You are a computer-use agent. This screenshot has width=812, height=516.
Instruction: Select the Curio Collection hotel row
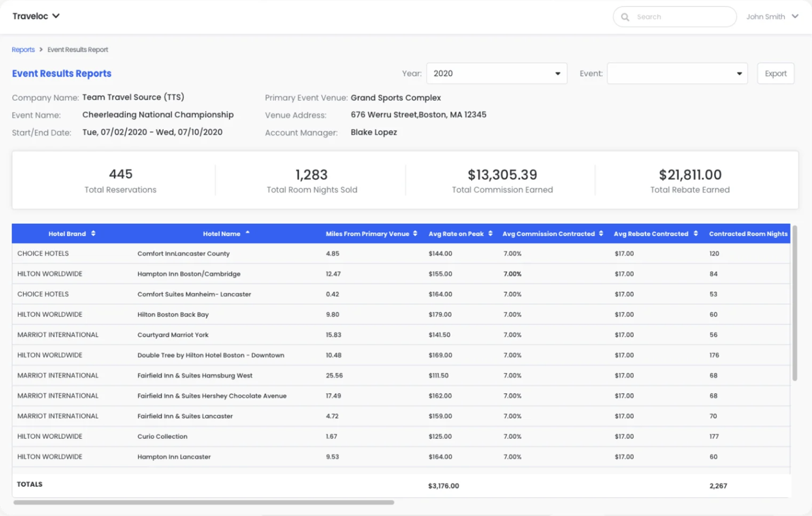(162, 437)
